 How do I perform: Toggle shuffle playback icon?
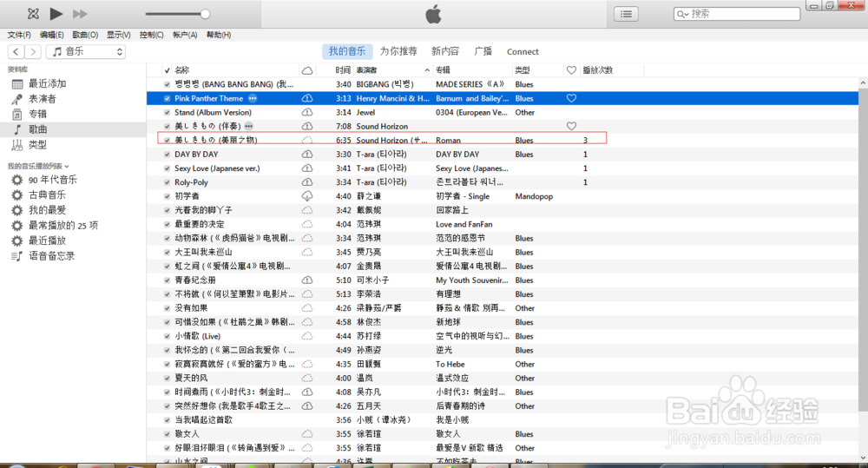coord(33,14)
